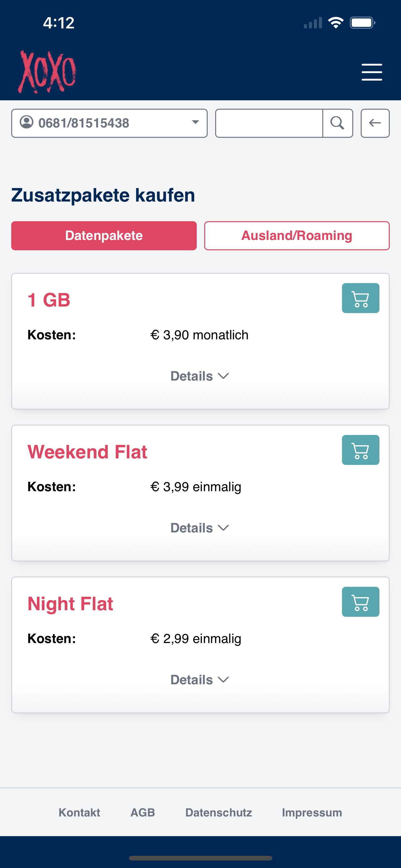Switch to Ausland/Roaming tab
401x868 pixels.
(297, 236)
